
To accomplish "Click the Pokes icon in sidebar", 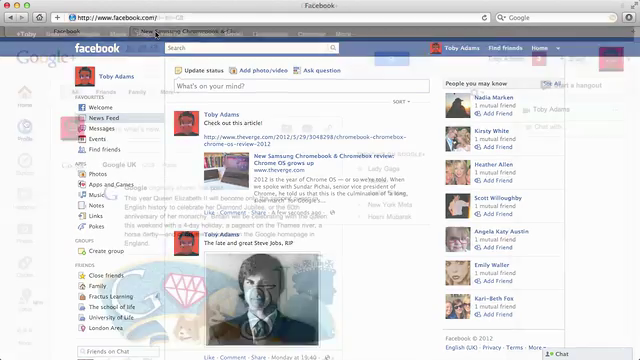I will tap(82, 227).
